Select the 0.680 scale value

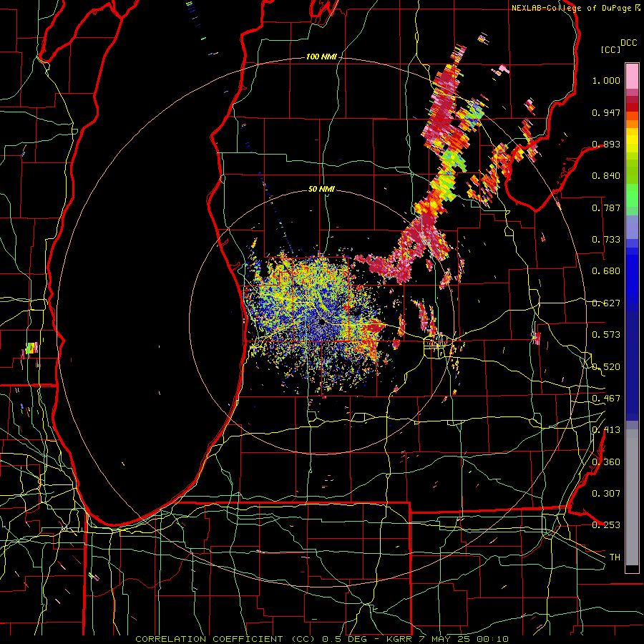606,271
